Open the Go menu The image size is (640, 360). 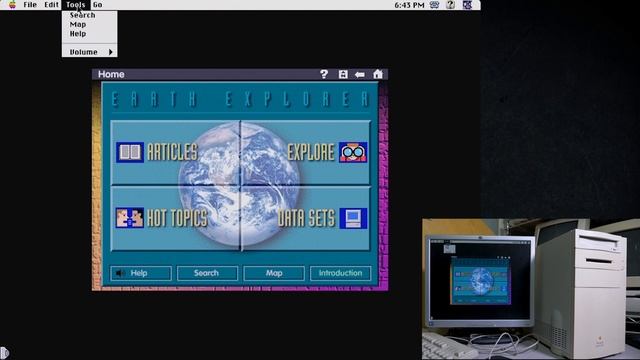pos(98,5)
